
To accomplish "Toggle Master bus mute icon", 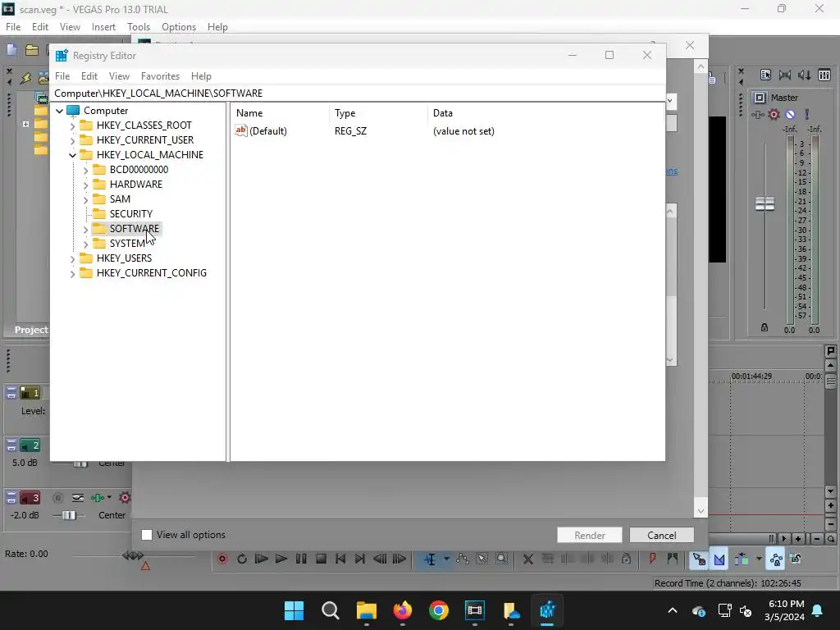I will tap(790, 114).
